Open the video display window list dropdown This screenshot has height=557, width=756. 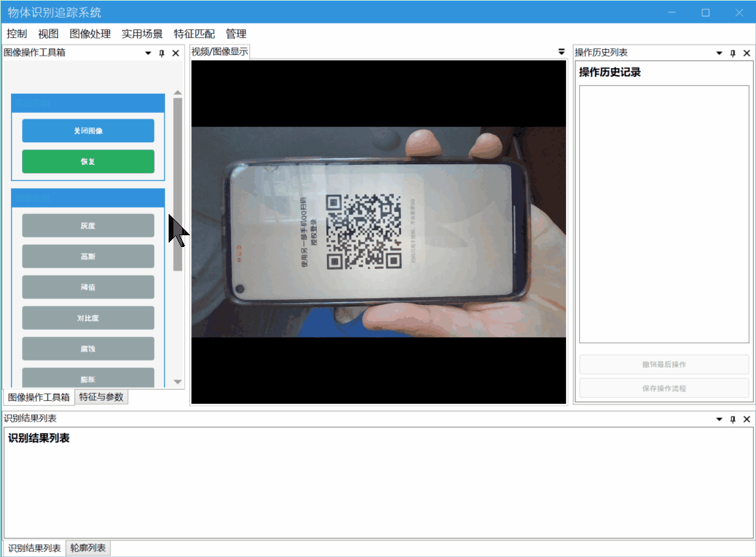pyautogui.click(x=561, y=51)
